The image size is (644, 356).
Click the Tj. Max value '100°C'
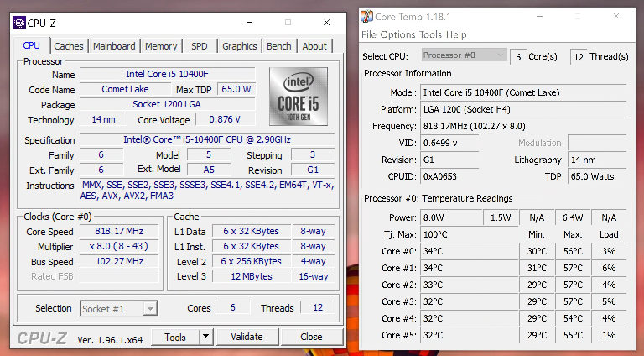[x=468, y=234]
